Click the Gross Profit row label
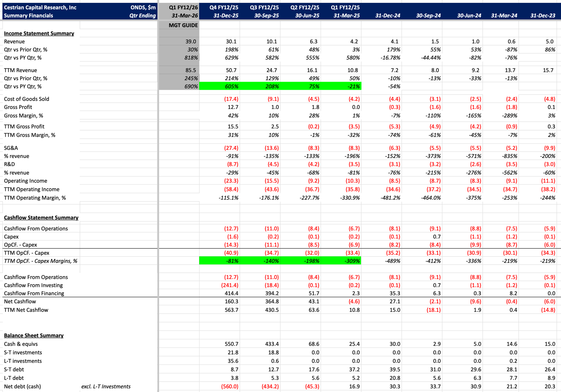 pos(18,107)
